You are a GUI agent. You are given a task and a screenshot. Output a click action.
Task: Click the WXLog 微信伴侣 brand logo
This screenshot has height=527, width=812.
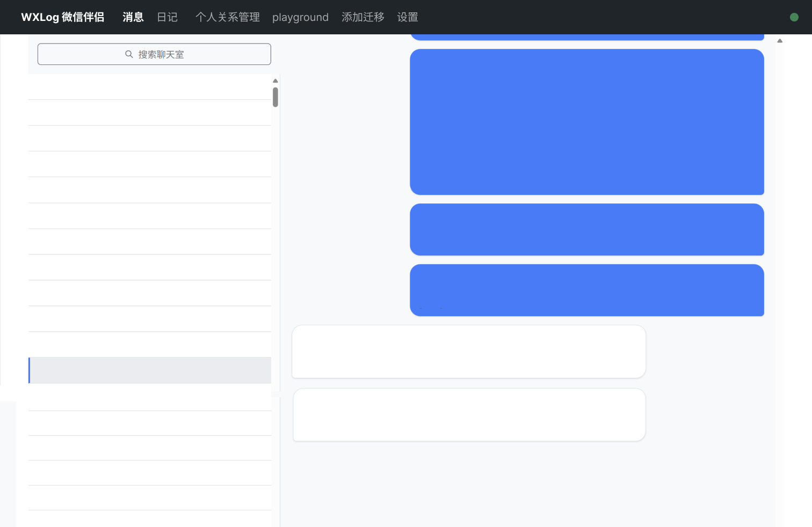click(x=62, y=17)
